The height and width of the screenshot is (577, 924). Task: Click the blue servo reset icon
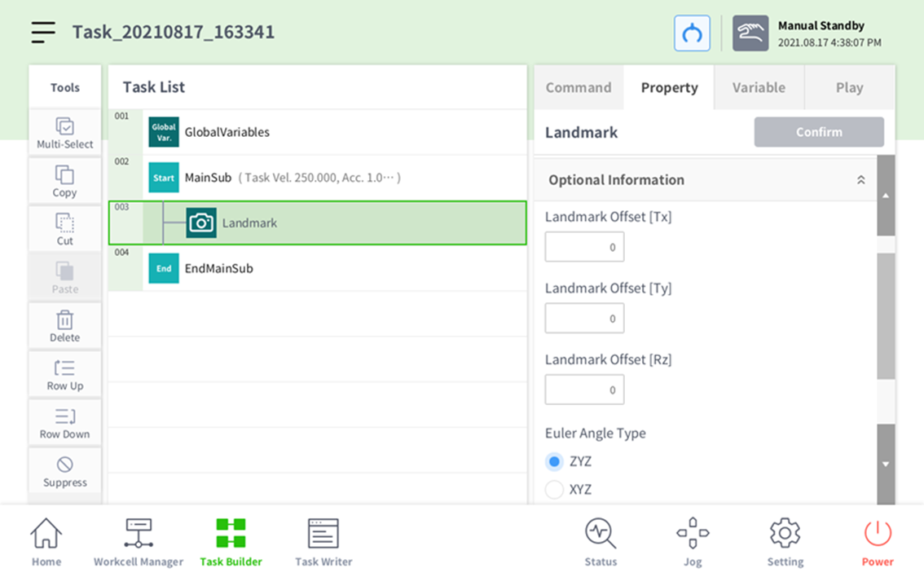tap(692, 33)
